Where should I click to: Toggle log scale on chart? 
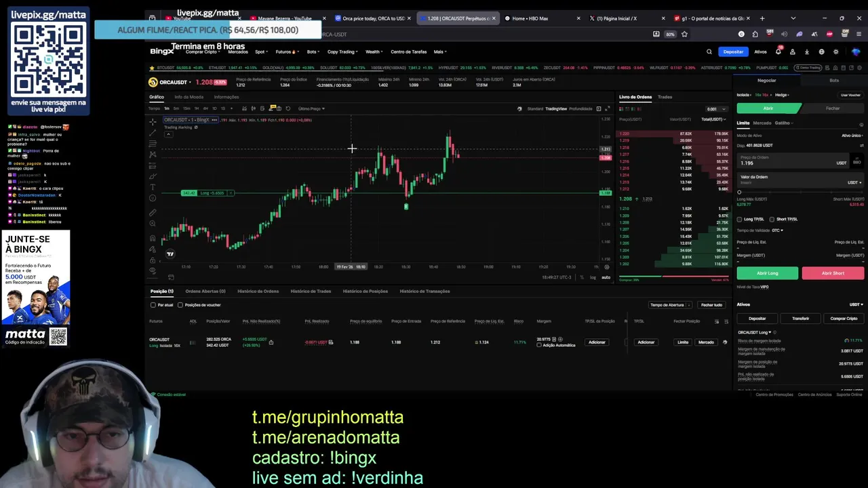[x=593, y=277]
